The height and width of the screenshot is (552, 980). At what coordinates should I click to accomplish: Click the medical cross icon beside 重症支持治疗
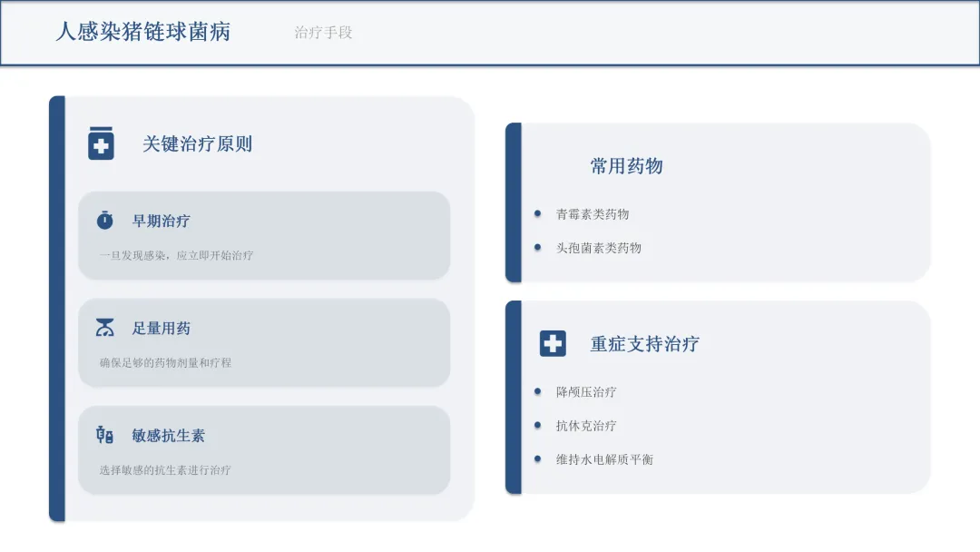tap(553, 343)
